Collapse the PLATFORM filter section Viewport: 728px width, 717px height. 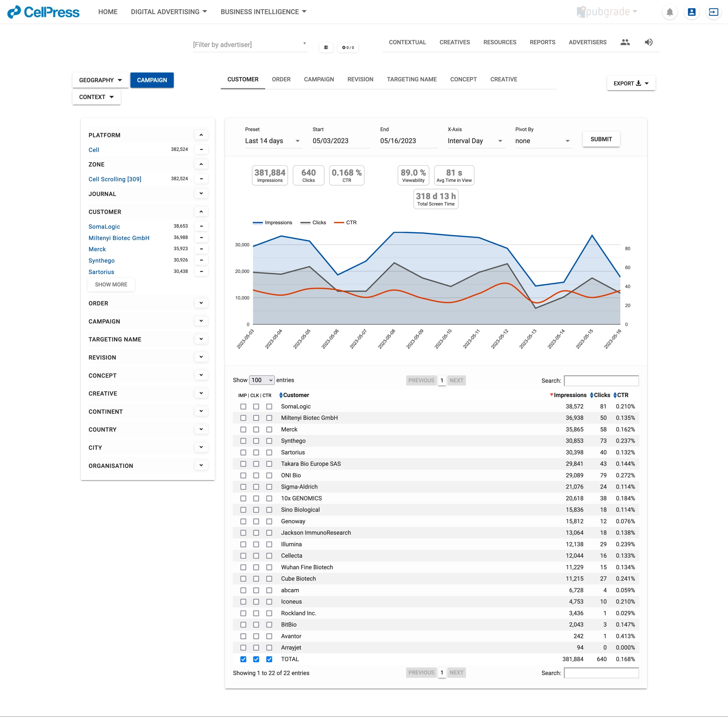point(201,135)
